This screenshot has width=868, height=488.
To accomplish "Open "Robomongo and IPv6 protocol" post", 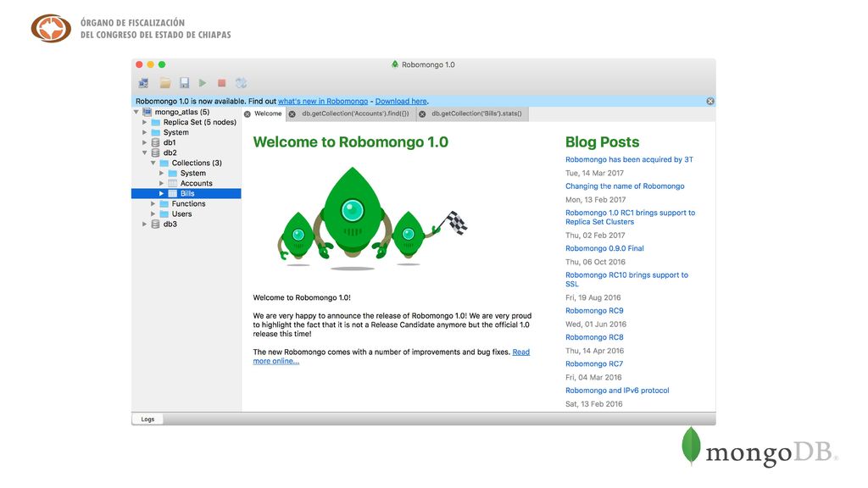I will tap(617, 390).
